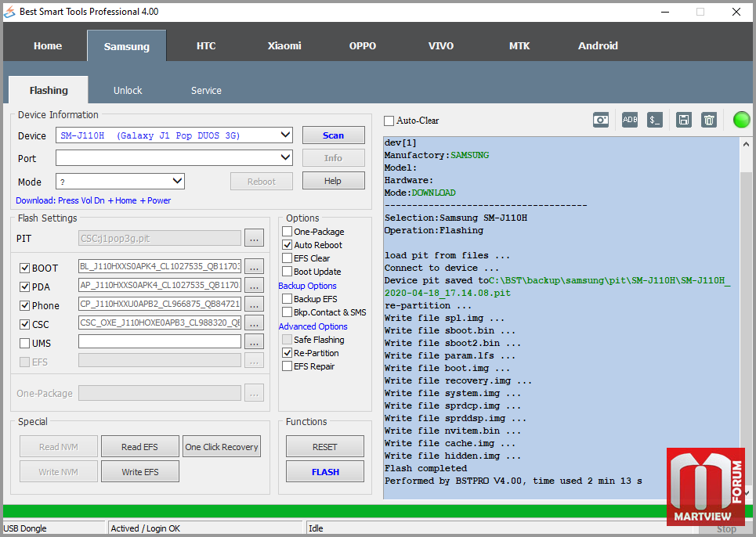Open the ADB tool icon
Viewport: 756px width, 537px height.
[x=630, y=120]
